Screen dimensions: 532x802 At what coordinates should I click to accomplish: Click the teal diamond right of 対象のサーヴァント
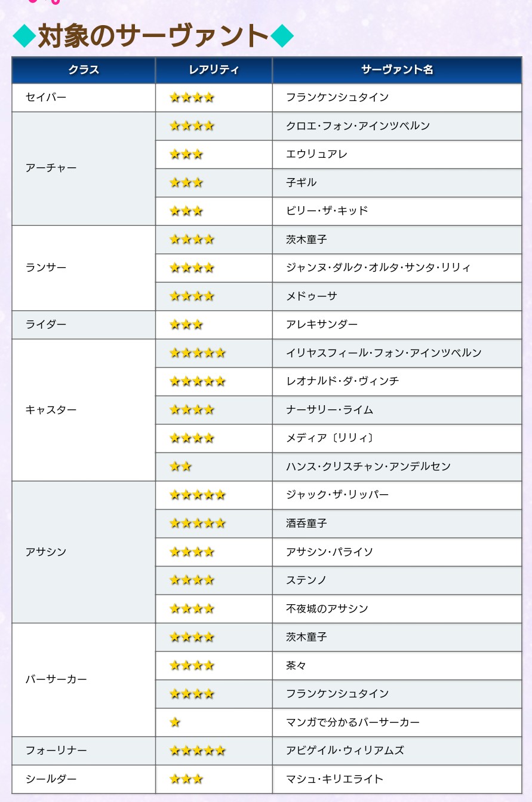click(x=282, y=36)
